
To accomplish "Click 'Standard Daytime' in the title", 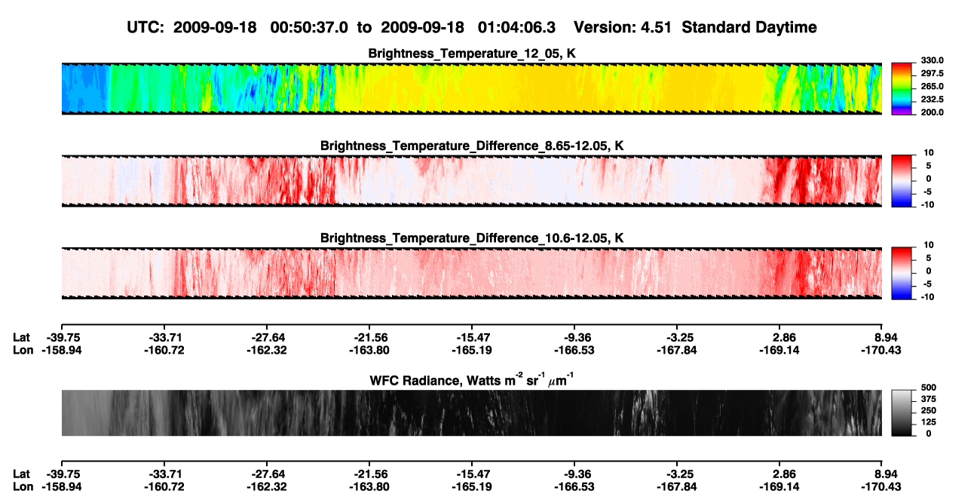I will point(750,27).
